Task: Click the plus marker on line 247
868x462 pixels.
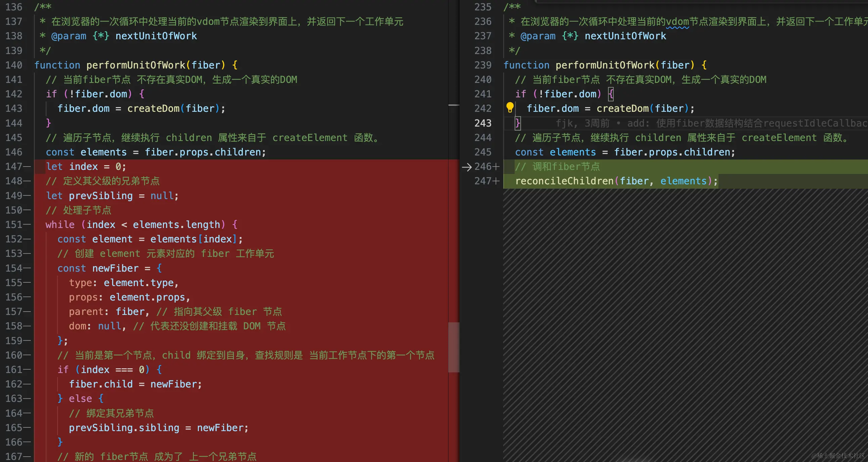Action: [x=496, y=181]
